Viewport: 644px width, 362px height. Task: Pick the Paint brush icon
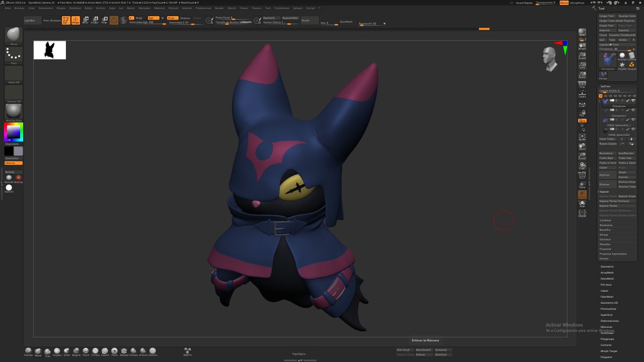(114, 351)
